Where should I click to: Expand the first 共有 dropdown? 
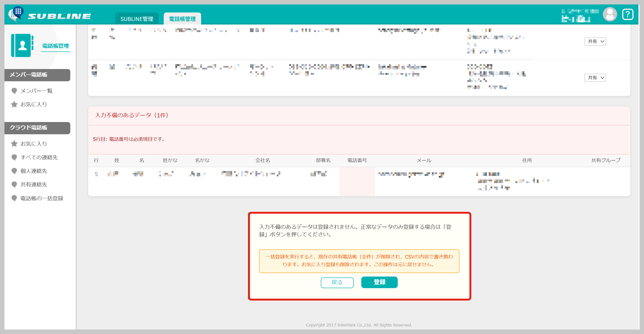click(595, 41)
